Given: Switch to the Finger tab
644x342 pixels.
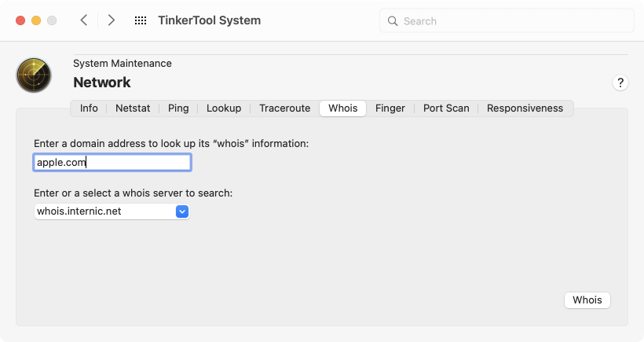Looking at the screenshot, I should [390, 108].
